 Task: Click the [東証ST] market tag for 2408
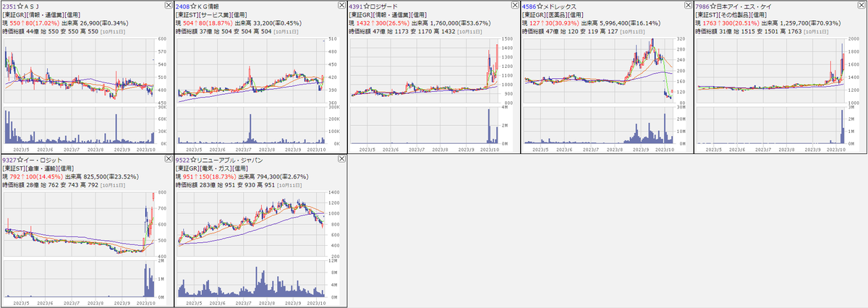point(188,14)
